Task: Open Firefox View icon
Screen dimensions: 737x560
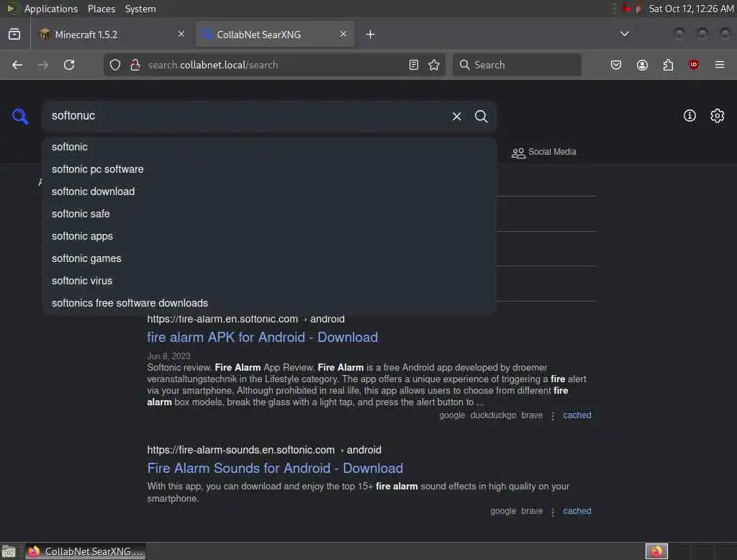Action: coord(14,35)
